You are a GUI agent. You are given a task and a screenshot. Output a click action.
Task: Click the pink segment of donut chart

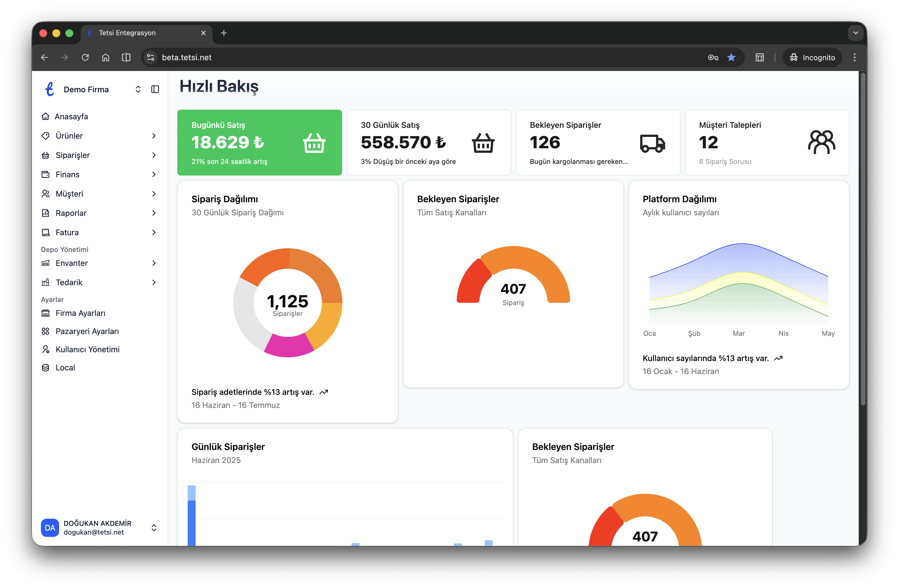pos(289,346)
